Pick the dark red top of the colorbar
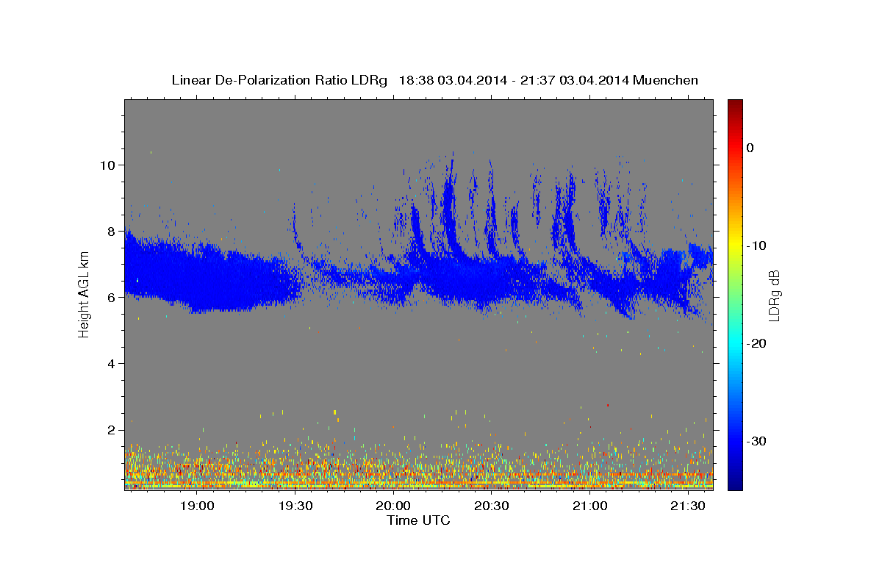Screen dimensions: 882x588 735,105
